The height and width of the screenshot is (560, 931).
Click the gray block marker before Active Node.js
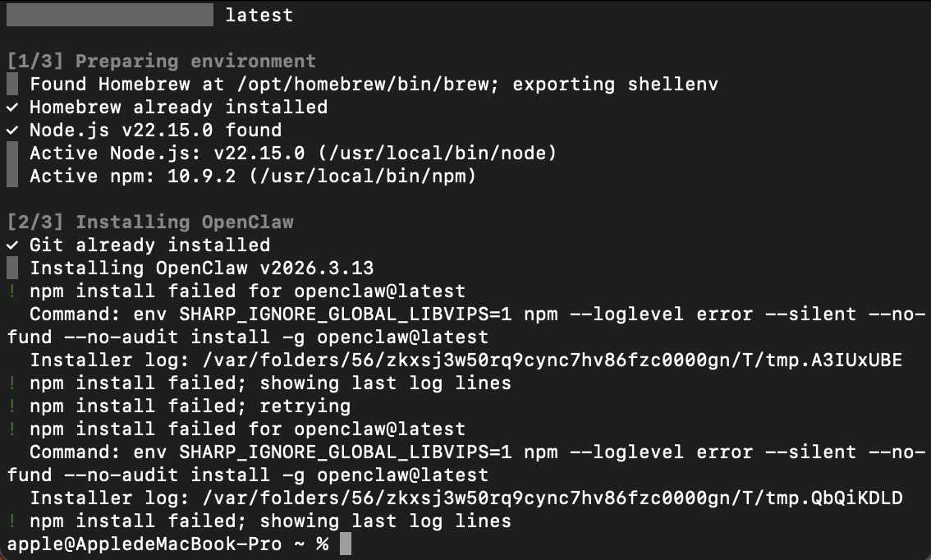tap(11, 154)
